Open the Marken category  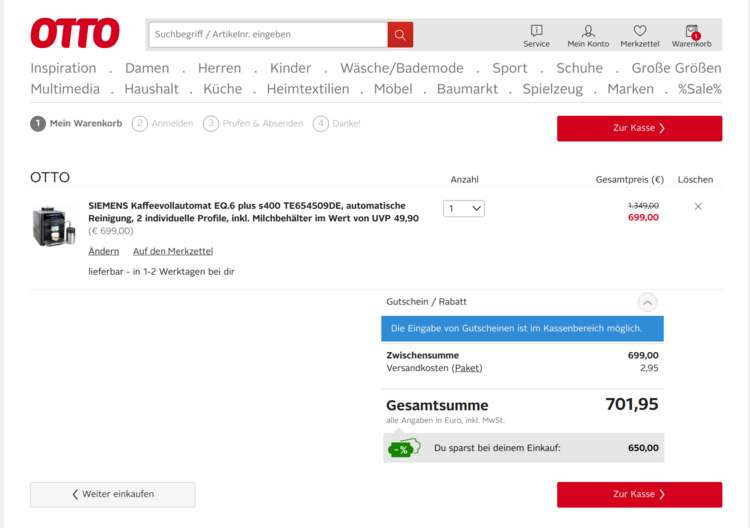pyautogui.click(x=630, y=89)
